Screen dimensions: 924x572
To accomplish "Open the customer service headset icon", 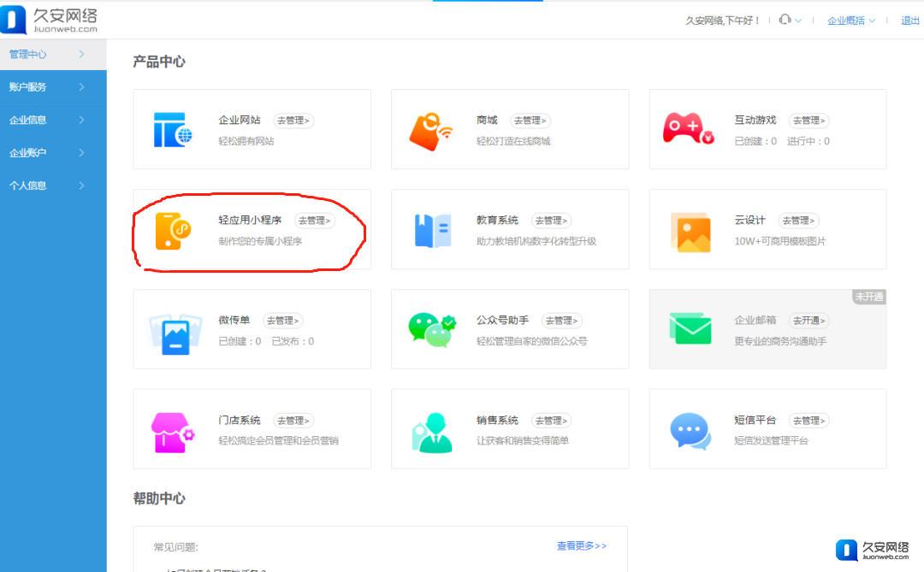I will 785,20.
